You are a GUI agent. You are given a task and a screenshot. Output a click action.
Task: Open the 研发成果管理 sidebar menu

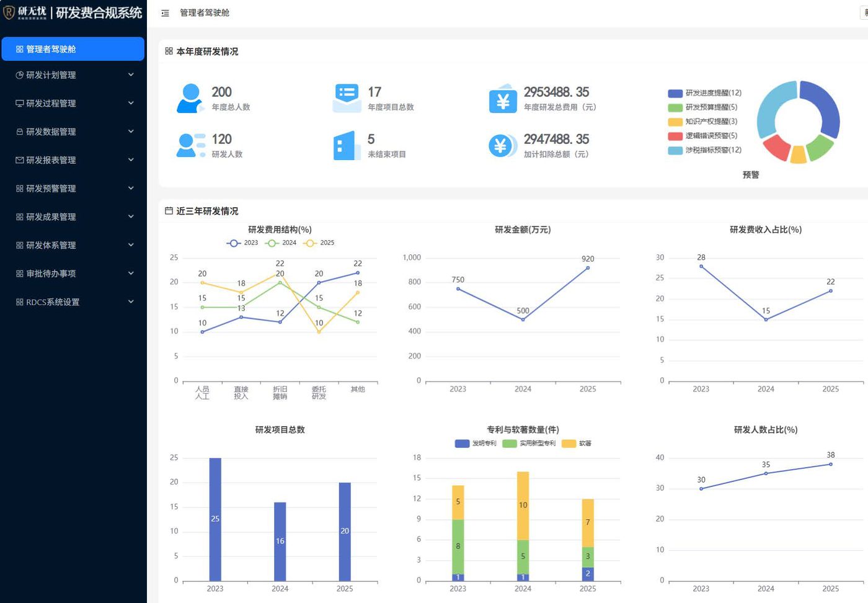73,217
